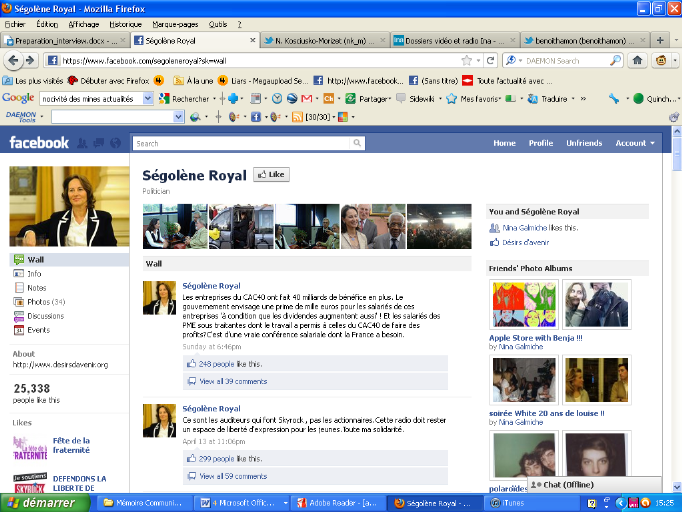This screenshot has height=512, width=682.
Task: Open Google toolbar search dropdown
Action: (149, 99)
